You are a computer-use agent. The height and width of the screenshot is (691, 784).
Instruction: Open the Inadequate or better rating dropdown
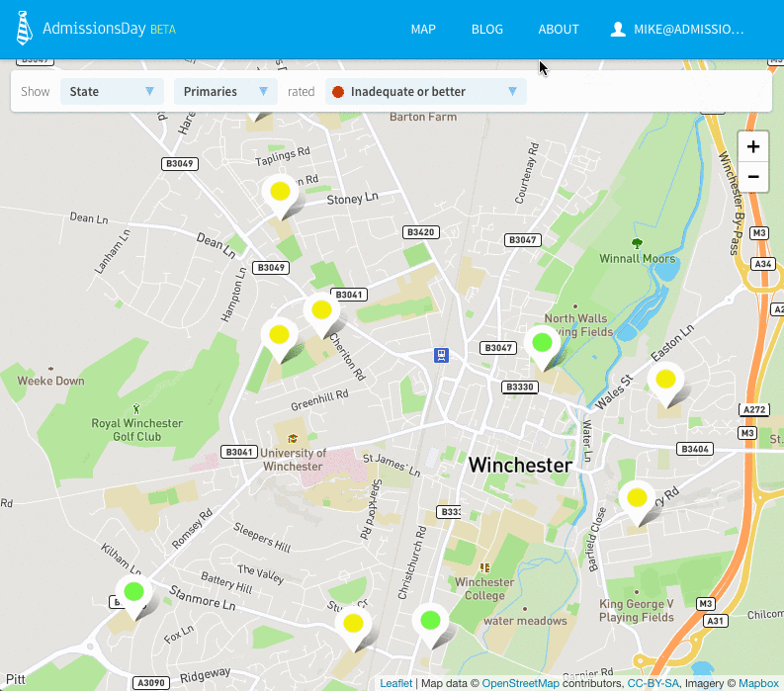[x=426, y=92]
